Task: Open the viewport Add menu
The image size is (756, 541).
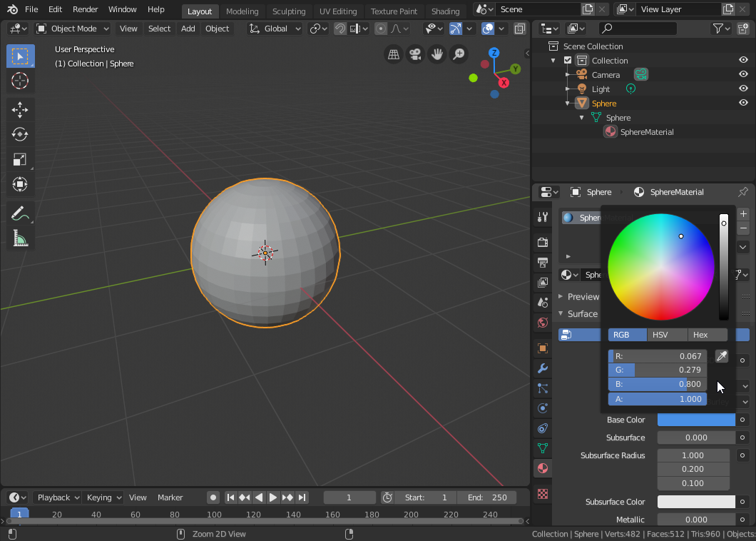Action: [x=188, y=29]
